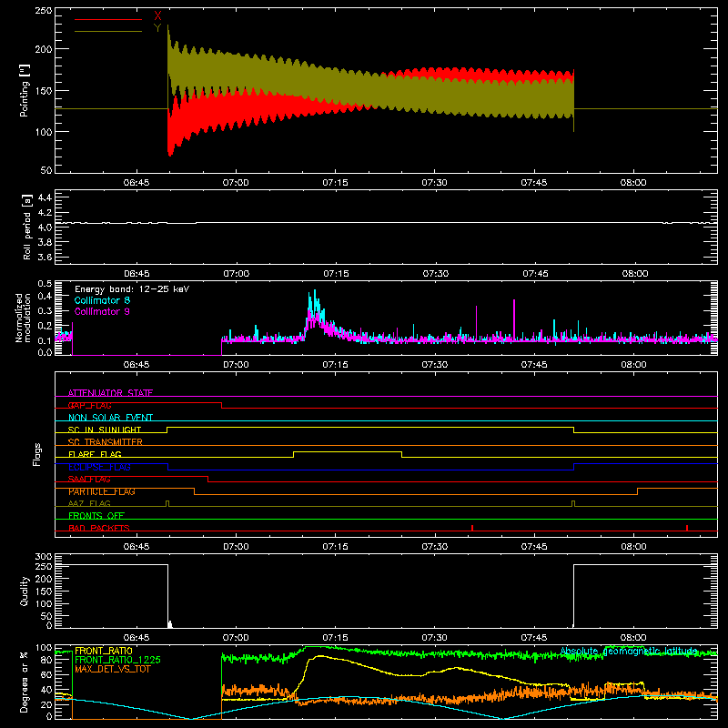
Task: Click the GAP_FLAG label
Action: [x=89, y=405]
